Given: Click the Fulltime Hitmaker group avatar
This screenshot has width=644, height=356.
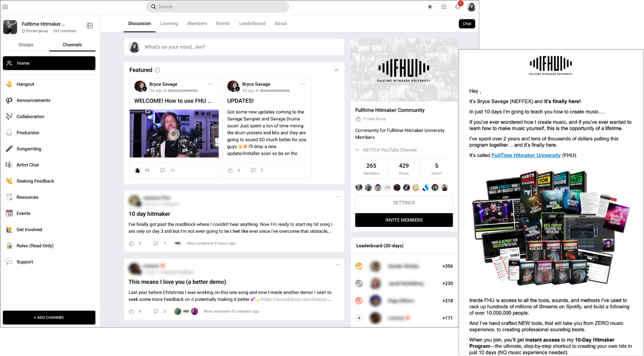Looking at the screenshot, I should pos(10,27).
